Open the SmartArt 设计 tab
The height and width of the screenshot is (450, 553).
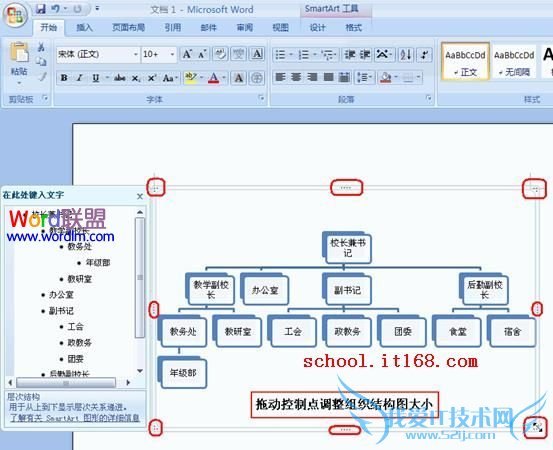coord(317,28)
